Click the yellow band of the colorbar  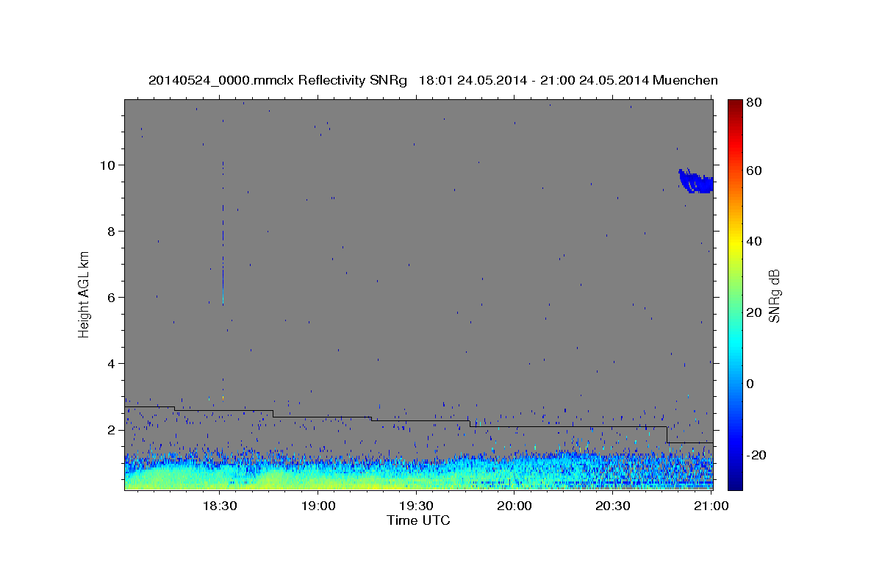pos(735,243)
